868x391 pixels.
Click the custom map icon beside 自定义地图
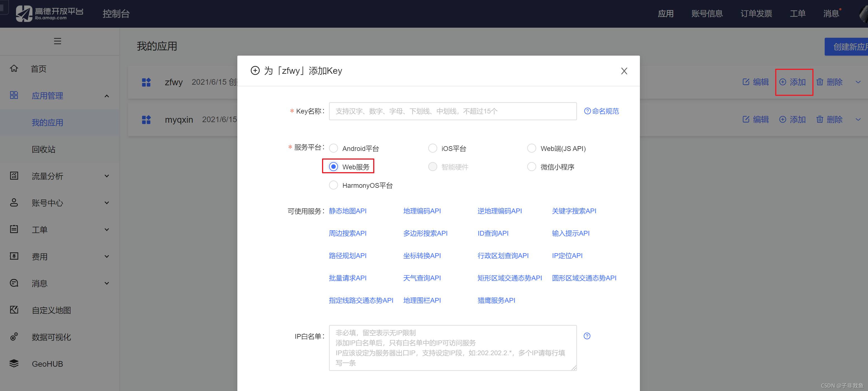point(14,310)
